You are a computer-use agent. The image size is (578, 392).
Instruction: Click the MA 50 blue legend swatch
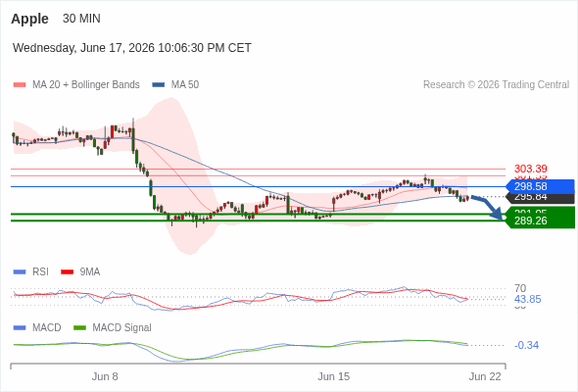pyautogui.click(x=159, y=85)
